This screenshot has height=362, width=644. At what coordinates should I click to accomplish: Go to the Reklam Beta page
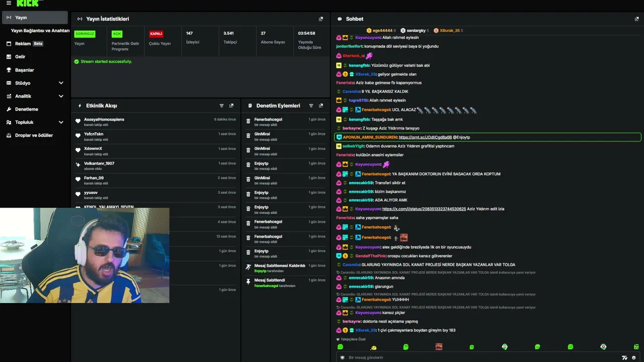(x=35, y=44)
